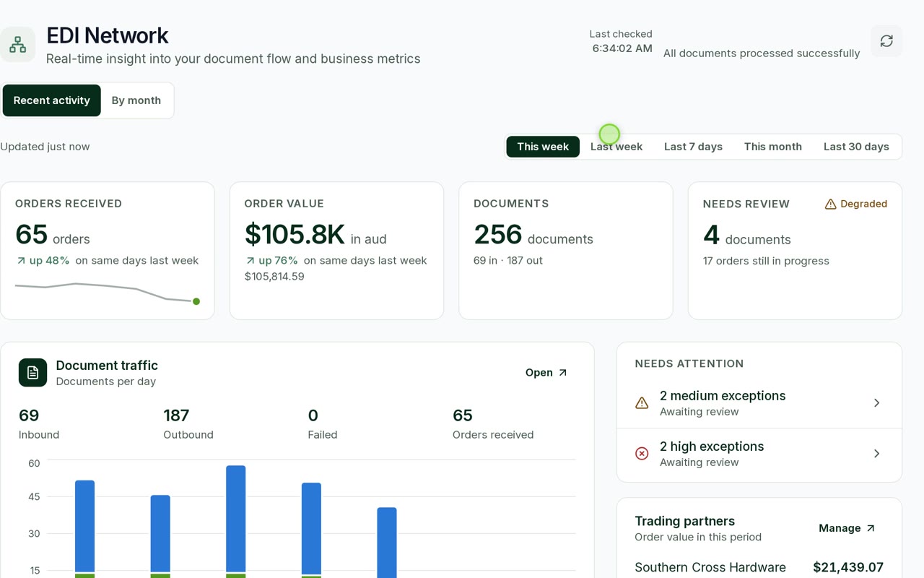The height and width of the screenshot is (578, 924).
Task: Expand the 2 high exceptions chevron
Action: coord(876,454)
